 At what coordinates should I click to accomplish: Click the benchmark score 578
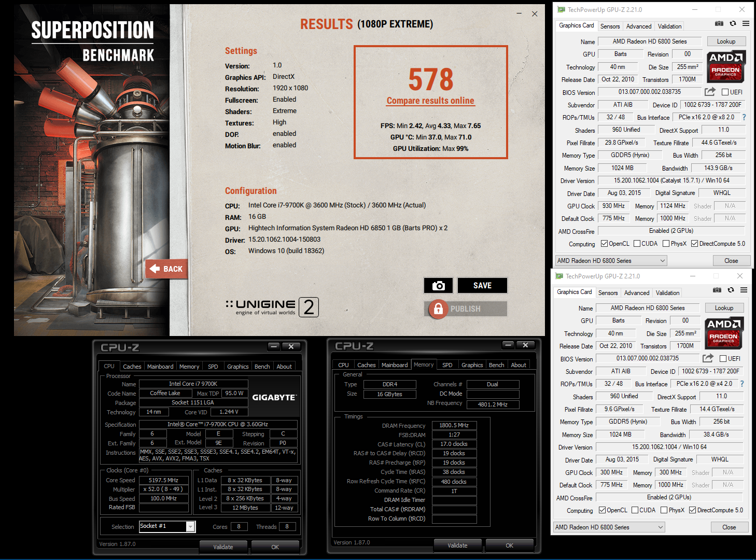430,79
